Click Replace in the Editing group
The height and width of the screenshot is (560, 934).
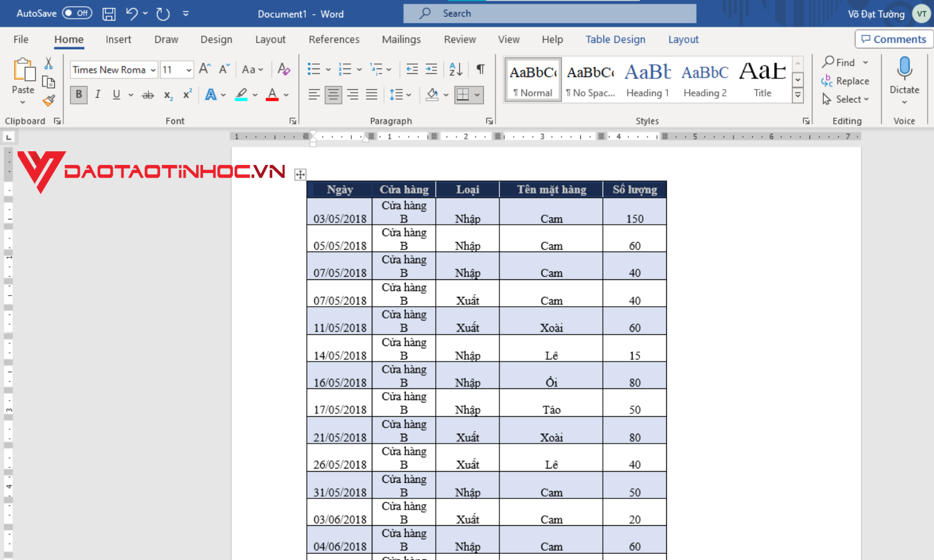coord(851,80)
